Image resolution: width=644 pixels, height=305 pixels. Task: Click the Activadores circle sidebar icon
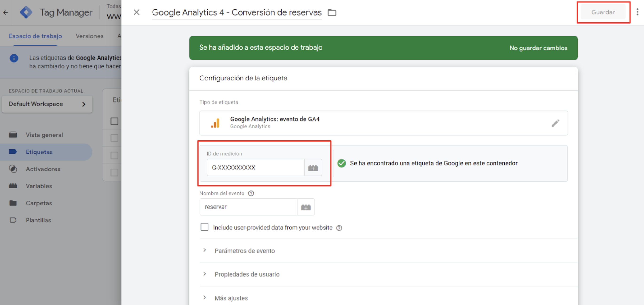click(x=13, y=169)
